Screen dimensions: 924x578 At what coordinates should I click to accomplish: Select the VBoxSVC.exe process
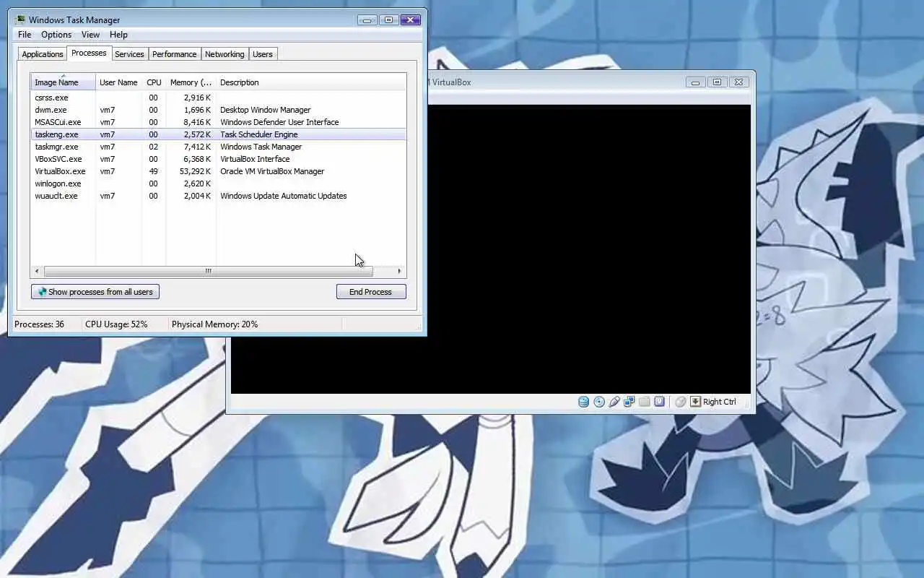218,159
